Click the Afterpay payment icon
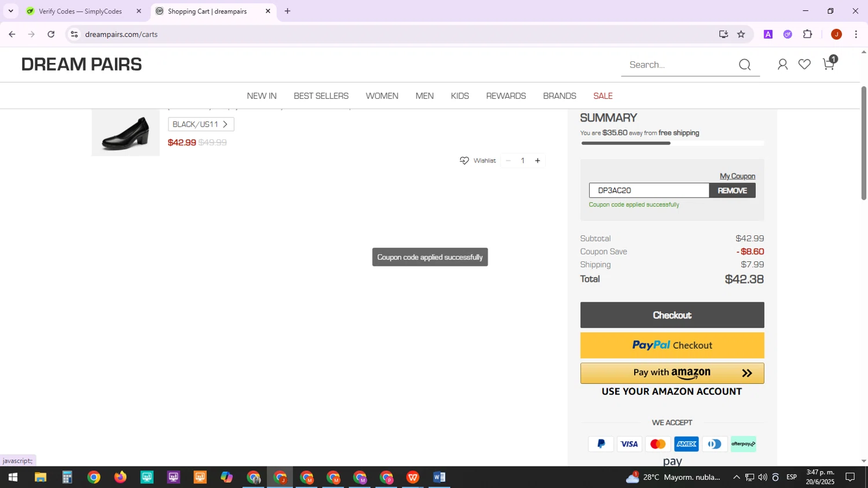Viewport: 868px width, 488px height. 743,444
